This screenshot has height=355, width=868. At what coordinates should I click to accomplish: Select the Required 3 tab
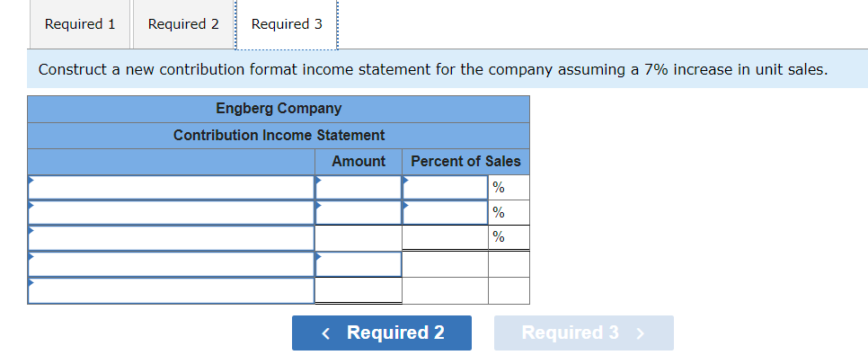(287, 24)
